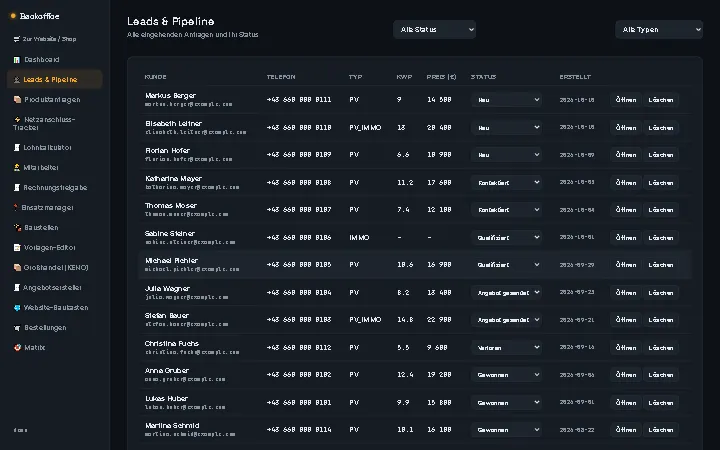720x450 pixels.
Task: Delete lead Florian Hofer with Löschen
Action: click(661, 155)
